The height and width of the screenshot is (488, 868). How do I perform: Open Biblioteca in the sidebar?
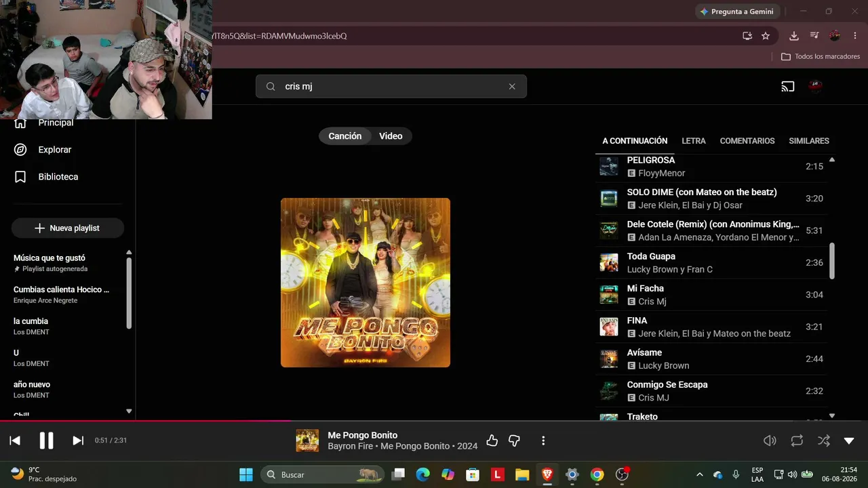coord(46,177)
